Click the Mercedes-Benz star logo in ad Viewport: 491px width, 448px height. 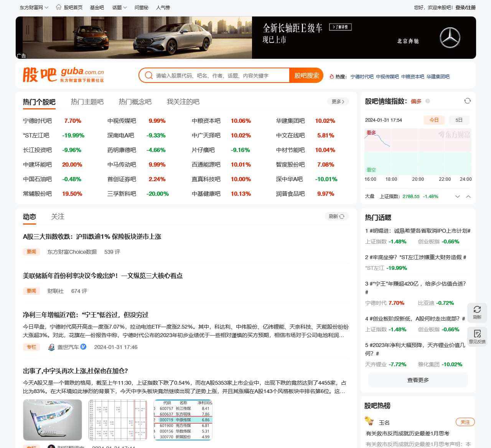[450, 38]
